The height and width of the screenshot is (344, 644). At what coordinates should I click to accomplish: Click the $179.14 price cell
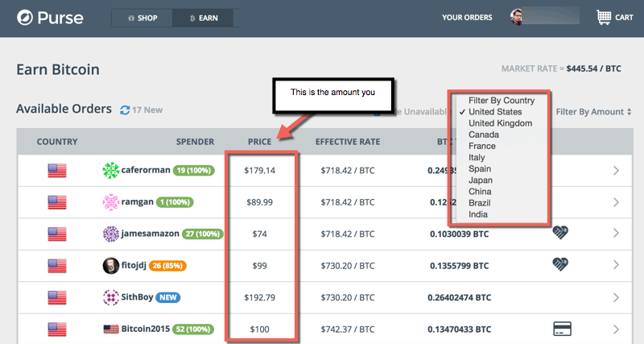click(x=259, y=171)
